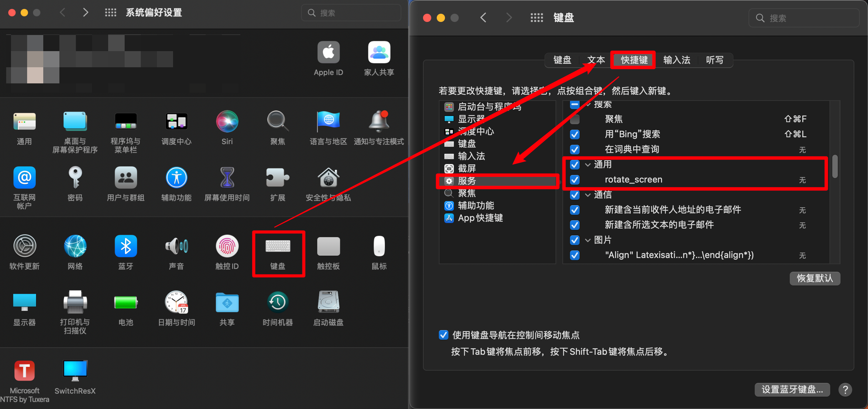The height and width of the screenshot is (409, 868).
Task: Open Security & Privacy (安全性与隐私) icon
Action: click(328, 178)
